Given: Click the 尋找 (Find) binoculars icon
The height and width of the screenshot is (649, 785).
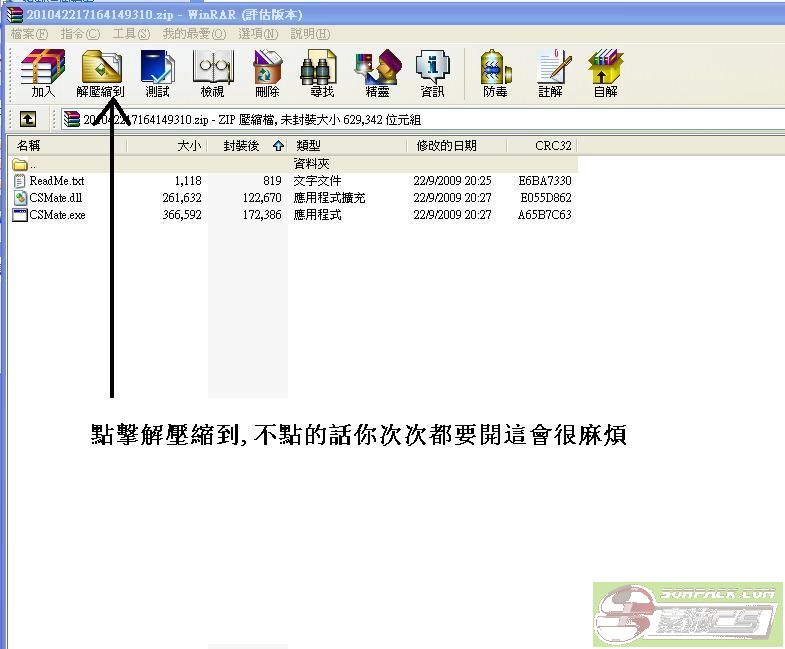Looking at the screenshot, I should click(322, 73).
